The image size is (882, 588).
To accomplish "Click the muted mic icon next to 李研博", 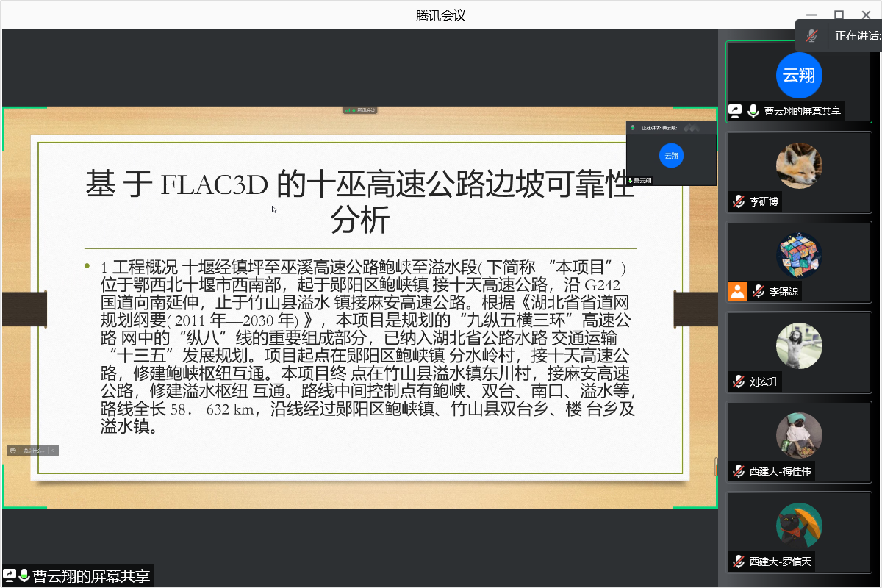I will click(739, 201).
